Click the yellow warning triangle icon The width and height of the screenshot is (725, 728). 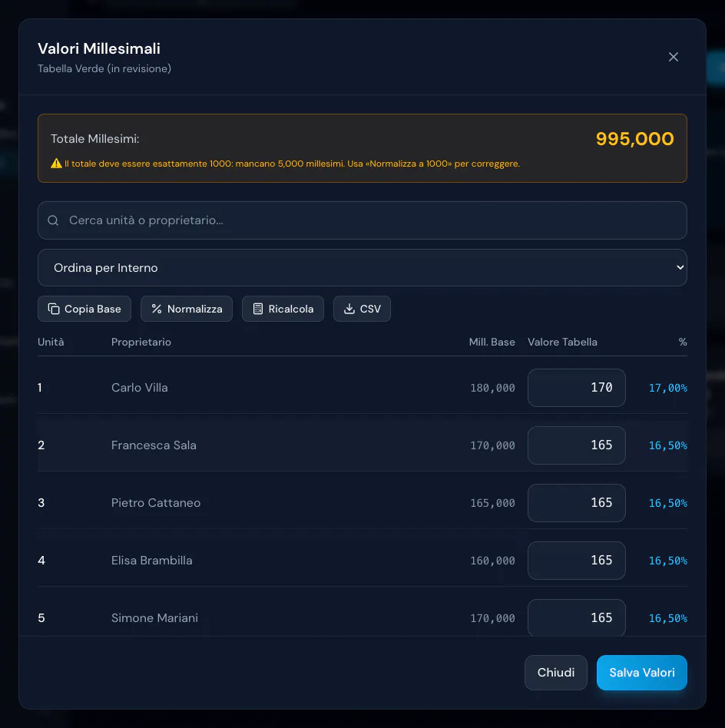(x=56, y=164)
